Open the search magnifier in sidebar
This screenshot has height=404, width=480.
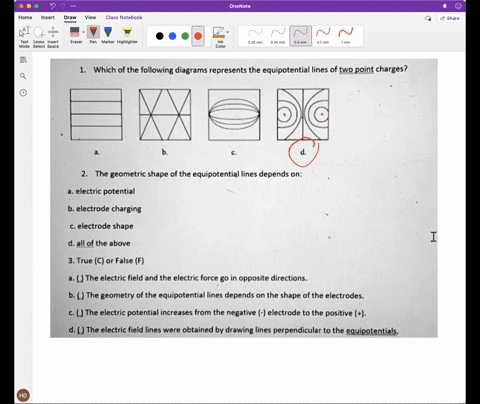23,76
